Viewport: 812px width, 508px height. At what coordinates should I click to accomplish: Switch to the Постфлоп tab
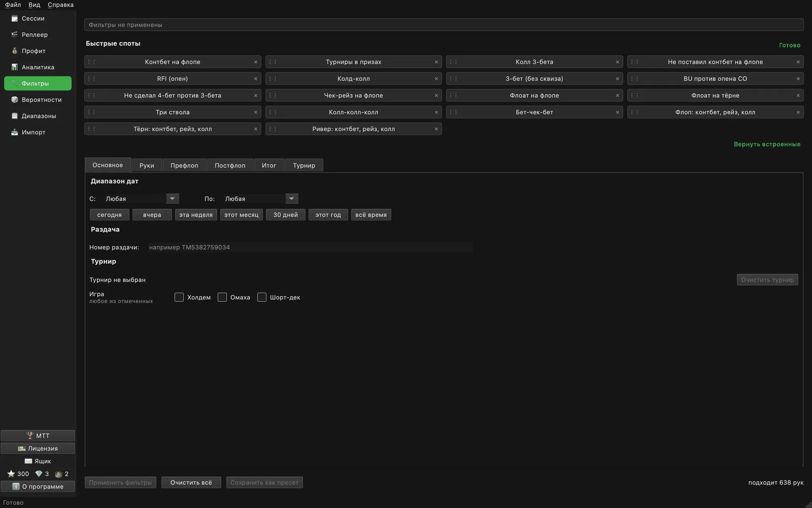coord(230,165)
